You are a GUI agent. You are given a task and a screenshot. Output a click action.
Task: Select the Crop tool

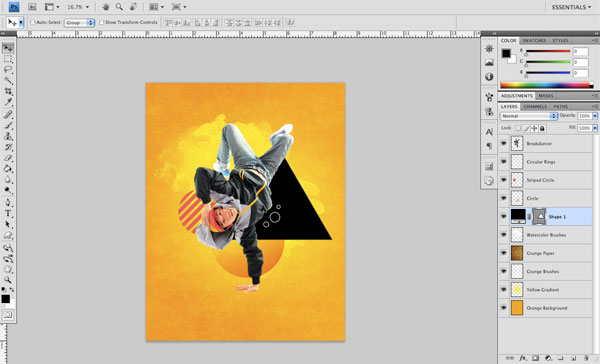click(8, 91)
